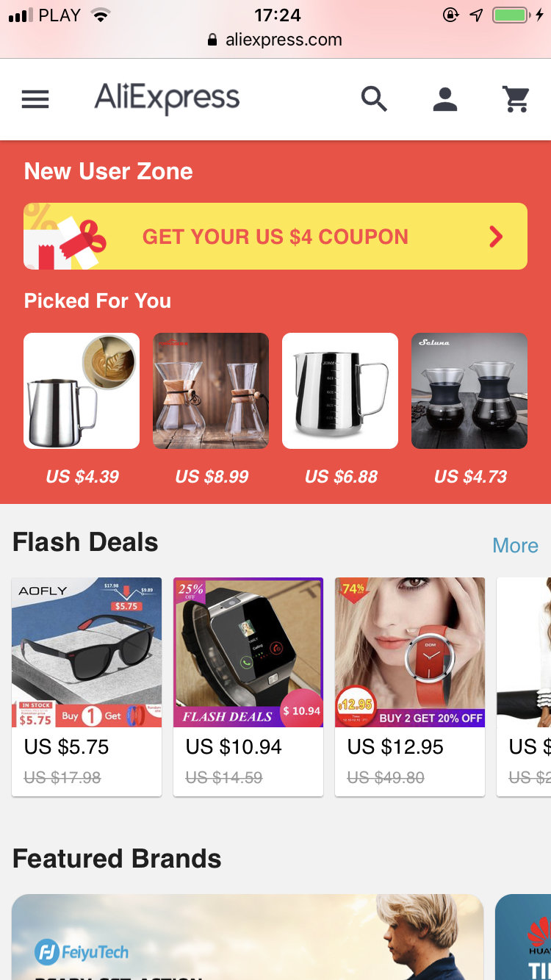Select the US $6.88 steel pitcher
Viewport: 551px width, 980px height.
click(x=340, y=391)
